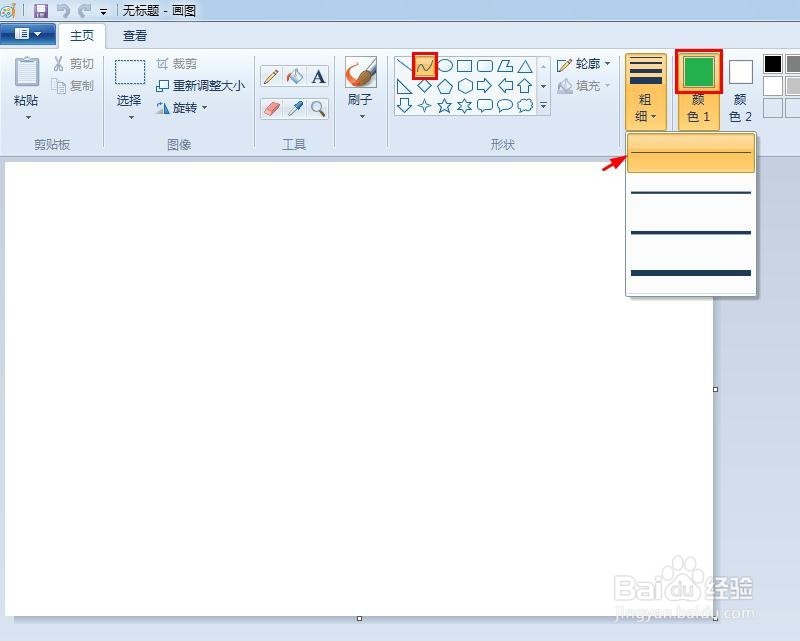Click the Save icon in quick access toolbar

click(x=41, y=10)
